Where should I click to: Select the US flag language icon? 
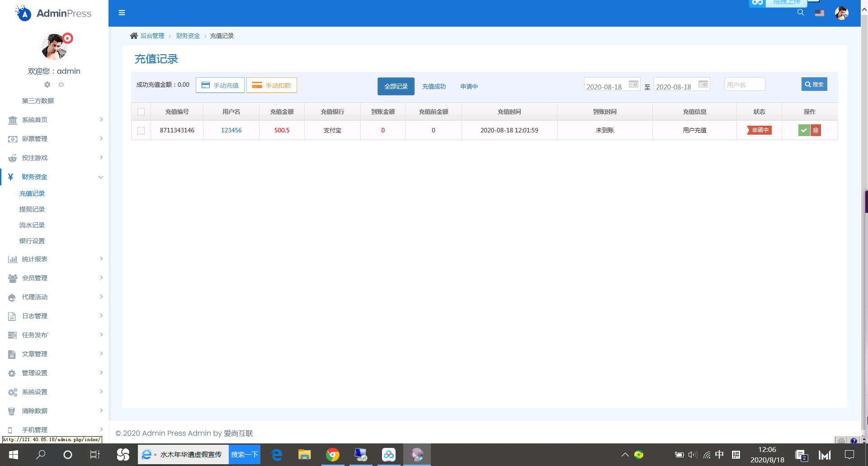[x=820, y=13]
